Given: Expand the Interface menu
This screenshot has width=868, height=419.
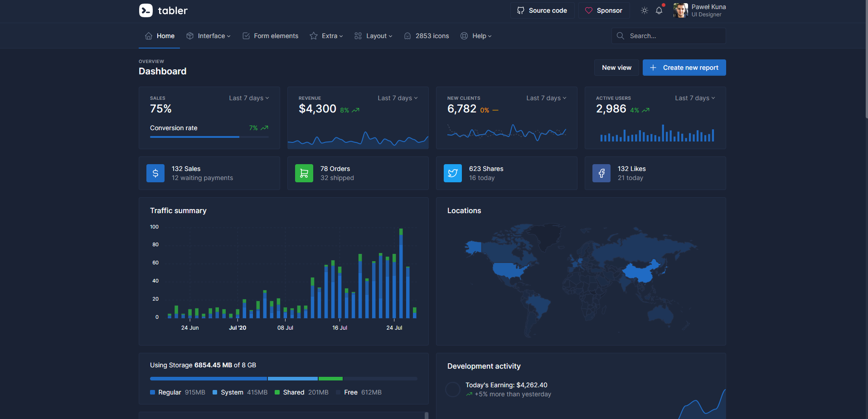Looking at the screenshot, I should coord(209,36).
